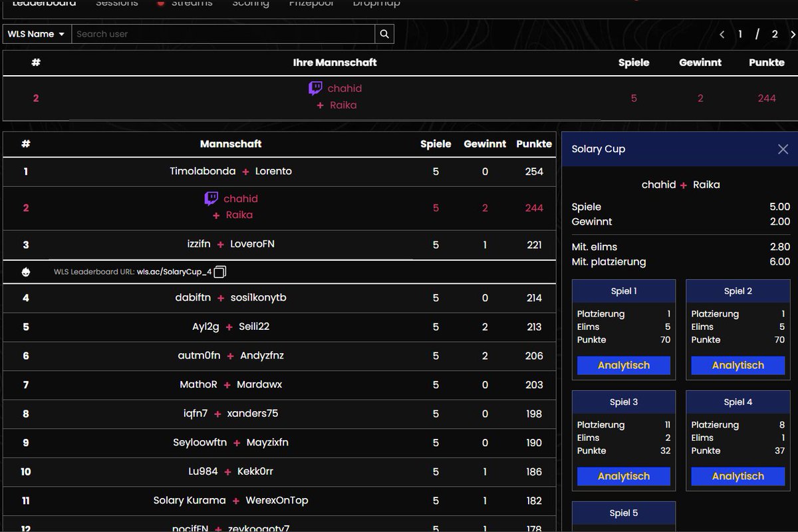Click Raika name in the Ihre Mannschaft row
This screenshot has width=798, height=532.
(x=343, y=105)
